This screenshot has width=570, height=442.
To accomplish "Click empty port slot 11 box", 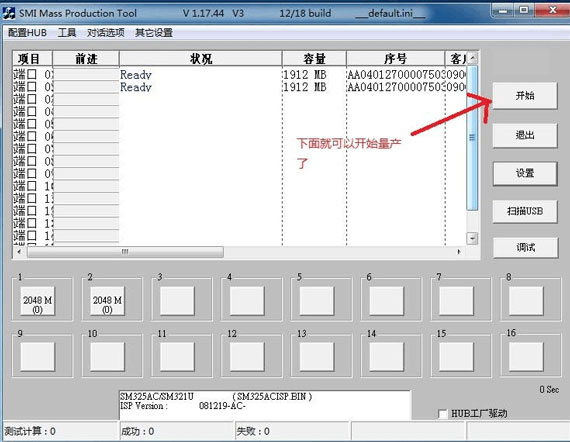I will pos(177,357).
